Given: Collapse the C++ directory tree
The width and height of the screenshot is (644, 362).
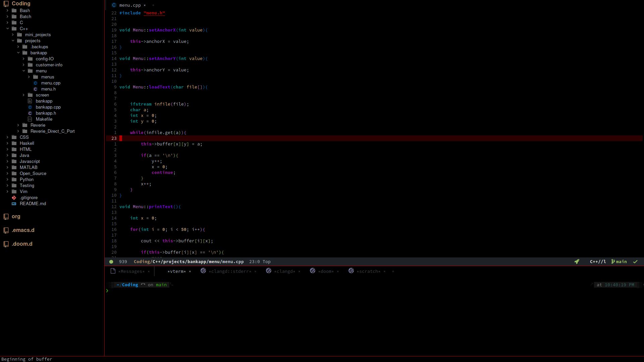Looking at the screenshot, I should (7, 28).
